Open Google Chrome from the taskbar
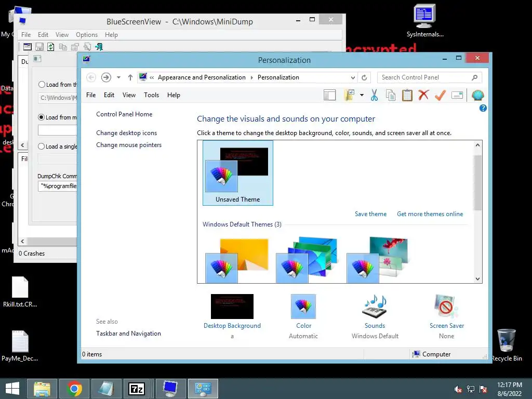The width and height of the screenshot is (532, 399). point(74,389)
